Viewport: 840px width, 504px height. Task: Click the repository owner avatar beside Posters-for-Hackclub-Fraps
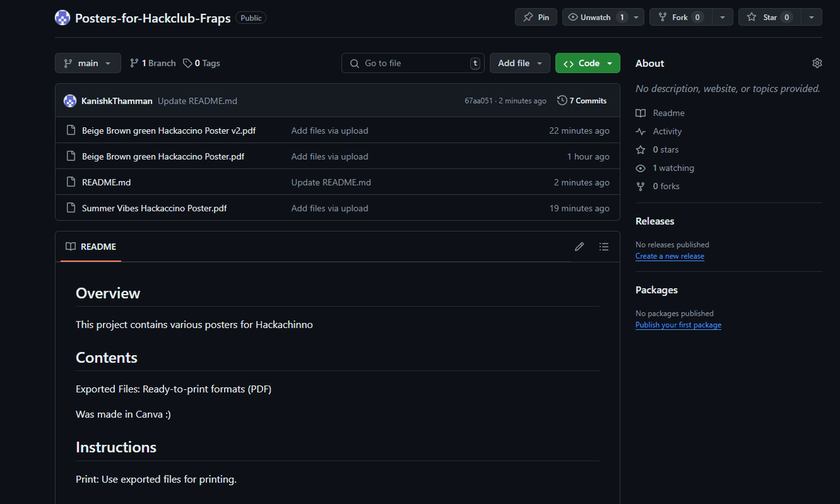coord(62,18)
